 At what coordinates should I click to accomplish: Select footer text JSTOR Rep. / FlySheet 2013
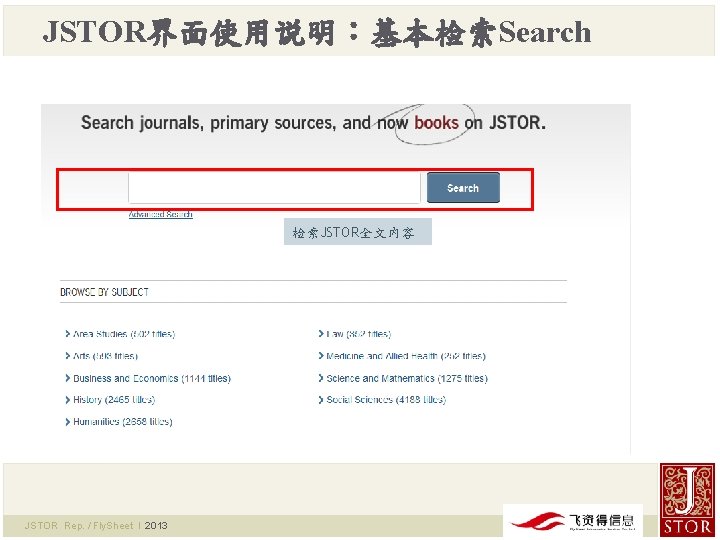[x=96, y=525]
